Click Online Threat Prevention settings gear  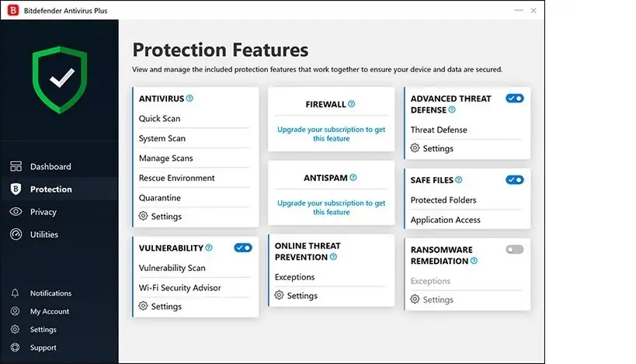coord(279,296)
